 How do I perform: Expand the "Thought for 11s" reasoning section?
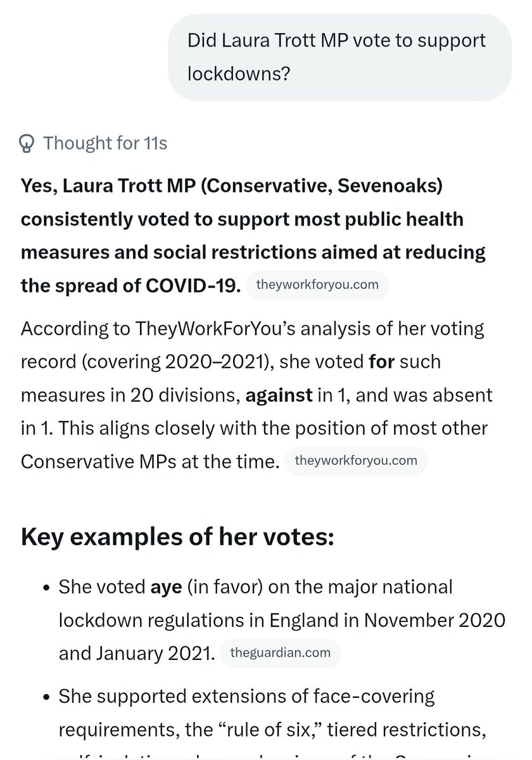[94, 143]
